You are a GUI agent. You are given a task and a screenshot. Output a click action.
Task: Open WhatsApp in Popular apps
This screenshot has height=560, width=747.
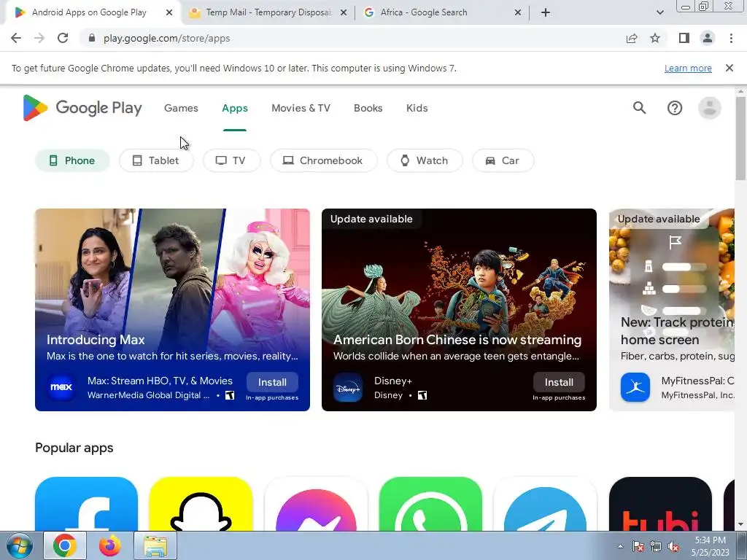coord(430,504)
